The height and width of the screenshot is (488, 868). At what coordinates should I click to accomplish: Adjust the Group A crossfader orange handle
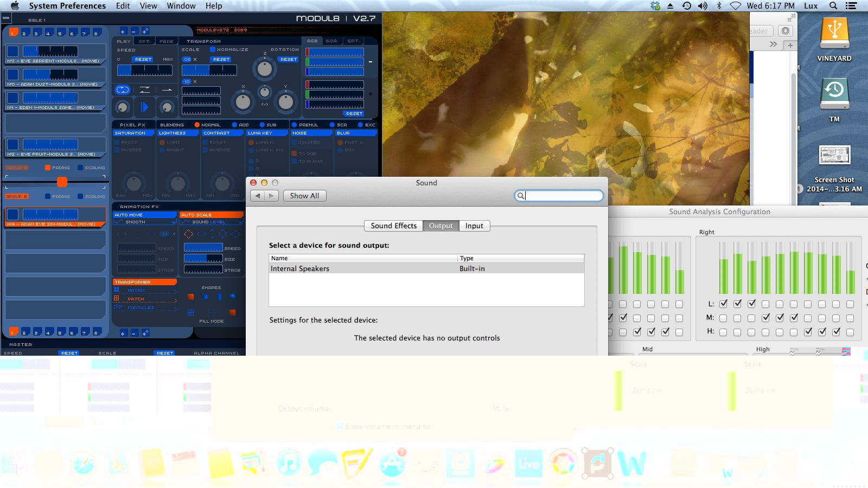[x=62, y=182]
